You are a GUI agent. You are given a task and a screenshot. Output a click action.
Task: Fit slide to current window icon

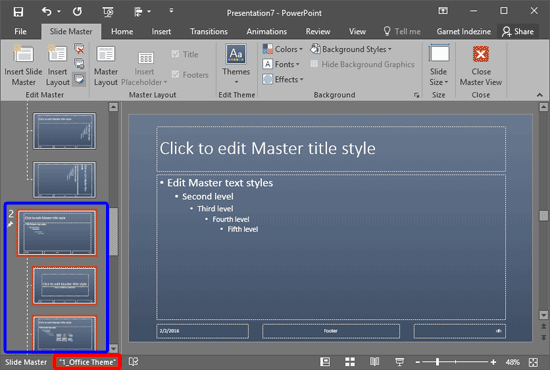(x=533, y=362)
